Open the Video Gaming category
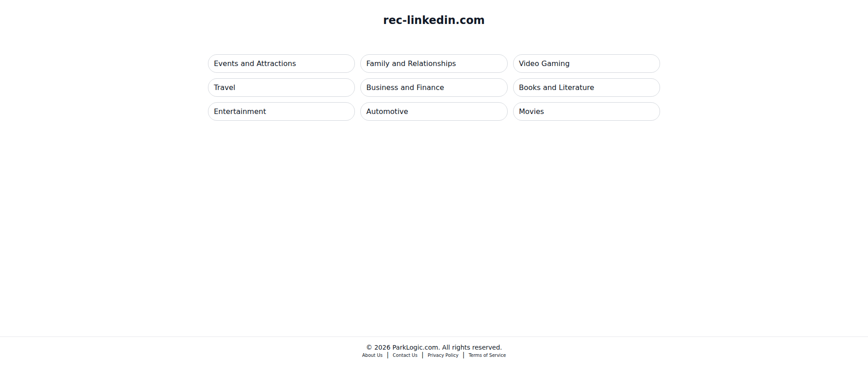Screen dimensions: 868x365 point(586,64)
